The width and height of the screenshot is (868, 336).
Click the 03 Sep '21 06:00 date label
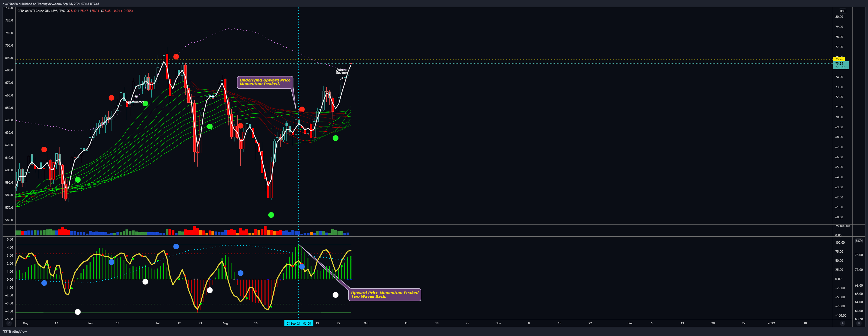tap(299, 323)
